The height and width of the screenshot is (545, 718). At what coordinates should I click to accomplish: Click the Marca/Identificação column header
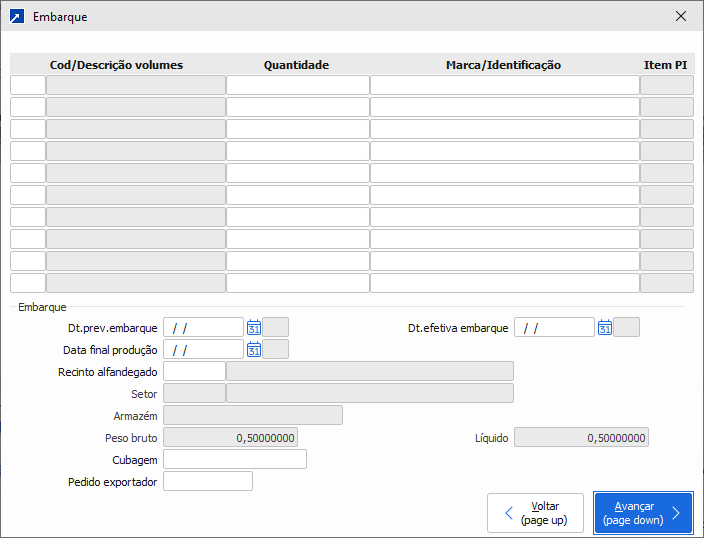pos(504,65)
